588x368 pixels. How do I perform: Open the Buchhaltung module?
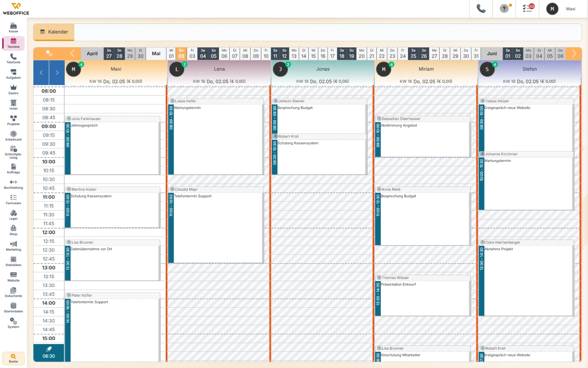(x=13, y=184)
